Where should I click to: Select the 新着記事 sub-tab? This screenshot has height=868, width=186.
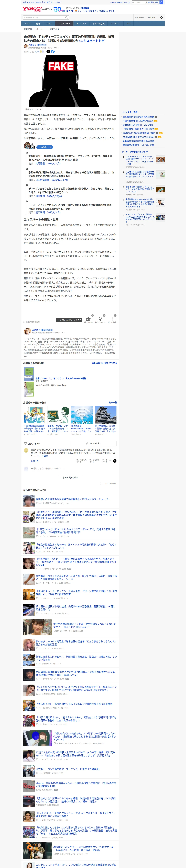pyautogui.click(x=28, y=29)
